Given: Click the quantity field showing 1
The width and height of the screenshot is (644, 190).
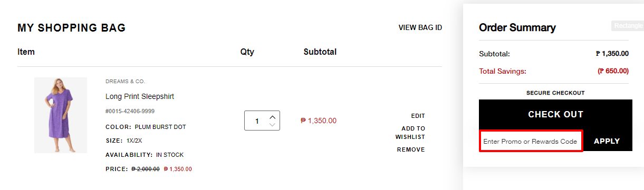Looking at the screenshot, I should (x=262, y=121).
